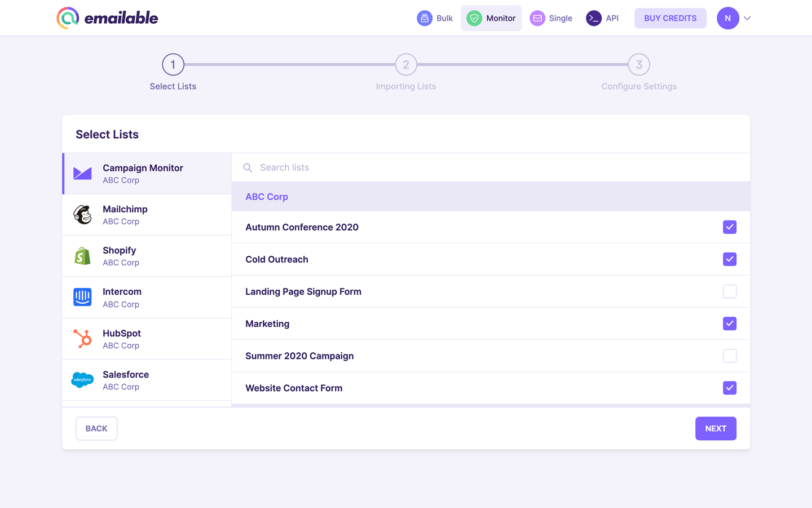This screenshot has width=812, height=508.
Task: Click the HubSpot sprocket logo
Action: coord(82,339)
